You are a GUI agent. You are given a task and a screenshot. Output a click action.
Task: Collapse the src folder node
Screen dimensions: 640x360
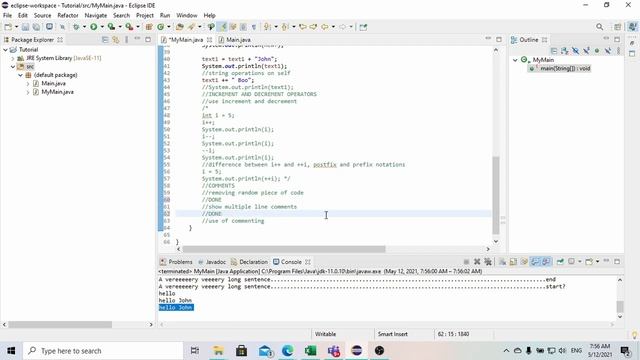13,67
